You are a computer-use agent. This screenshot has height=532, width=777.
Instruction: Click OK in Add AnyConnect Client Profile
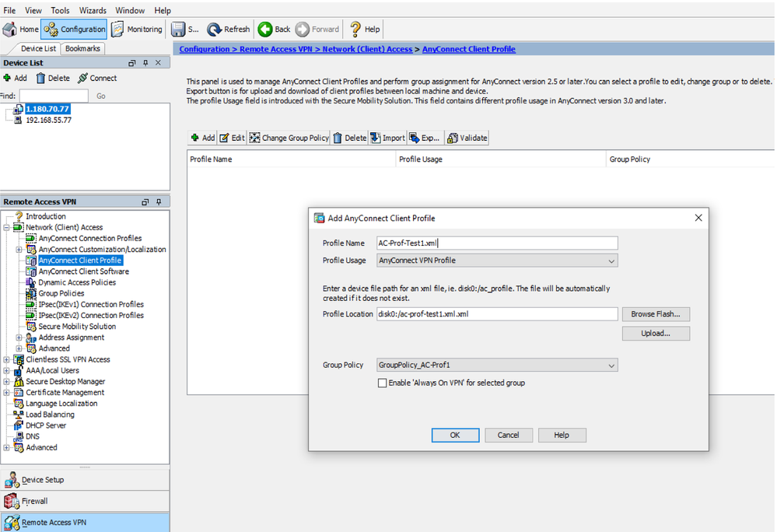pyautogui.click(x=455, y=435)
